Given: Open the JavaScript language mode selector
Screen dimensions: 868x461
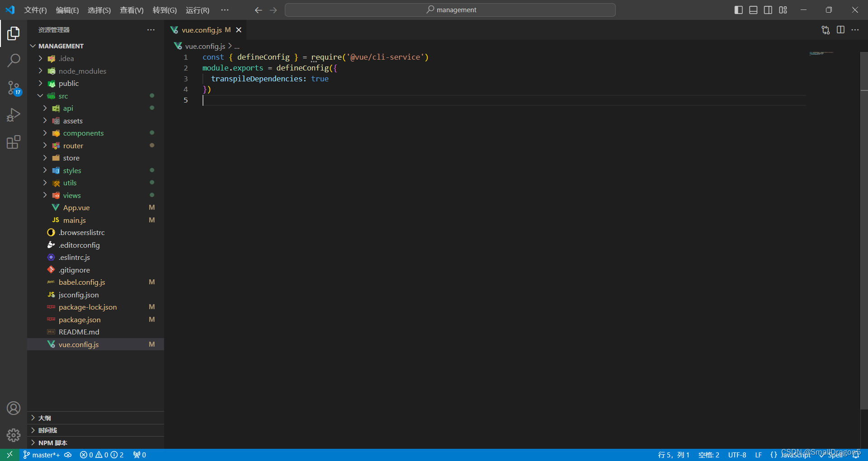Looking at the screenshot, I should (x=794, y=455).
